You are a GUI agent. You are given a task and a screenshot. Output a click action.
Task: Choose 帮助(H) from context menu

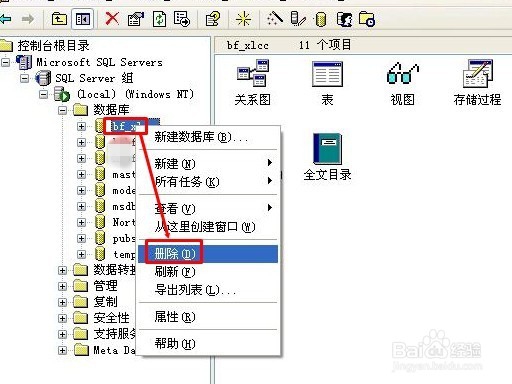click(x=209, y=343)
